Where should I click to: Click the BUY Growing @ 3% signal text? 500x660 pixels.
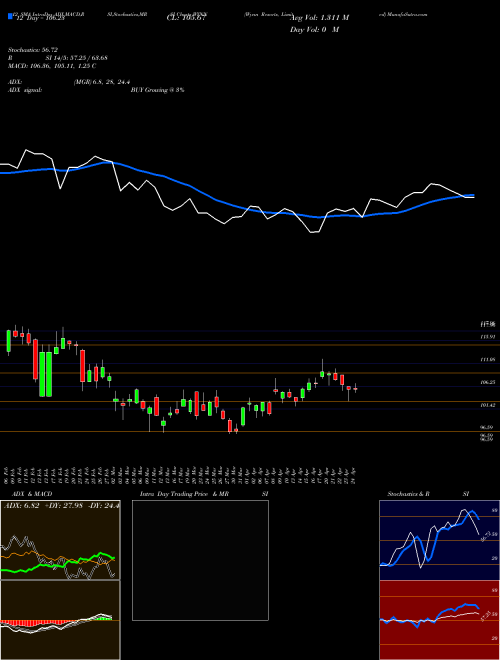click(x=157, y=90)
